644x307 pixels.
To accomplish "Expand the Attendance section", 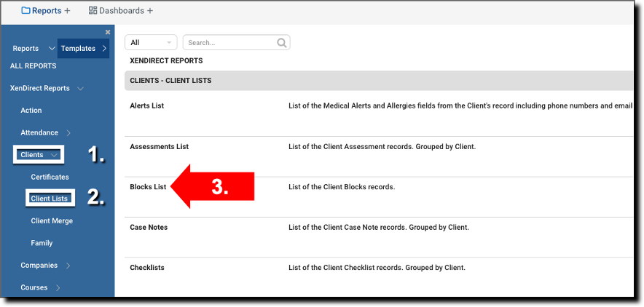I will coord(68,133).
